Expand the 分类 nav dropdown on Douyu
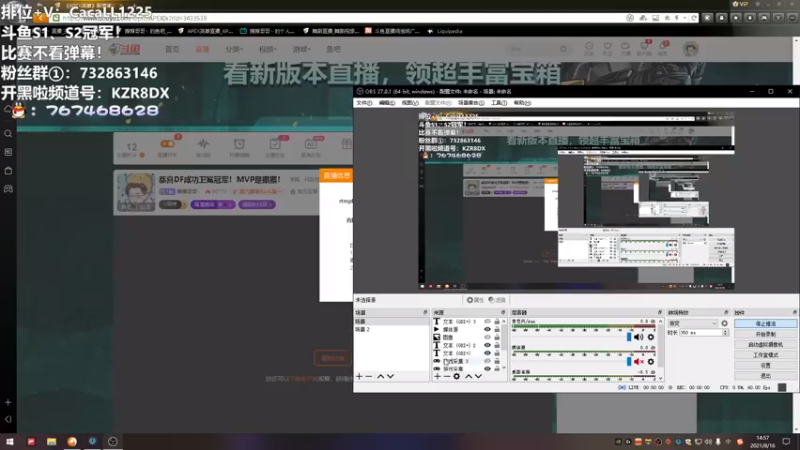800x450 pixels. coord(234,49)
